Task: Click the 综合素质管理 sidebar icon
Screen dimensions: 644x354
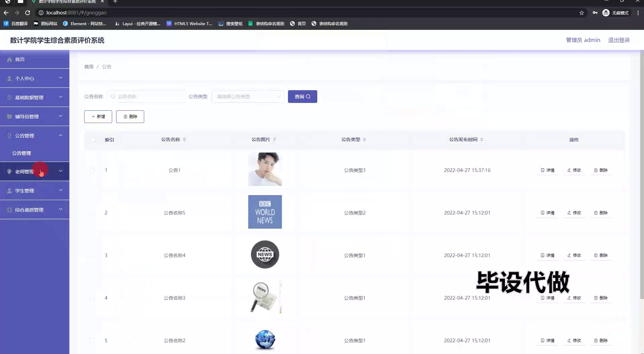Action: point(9,210)
